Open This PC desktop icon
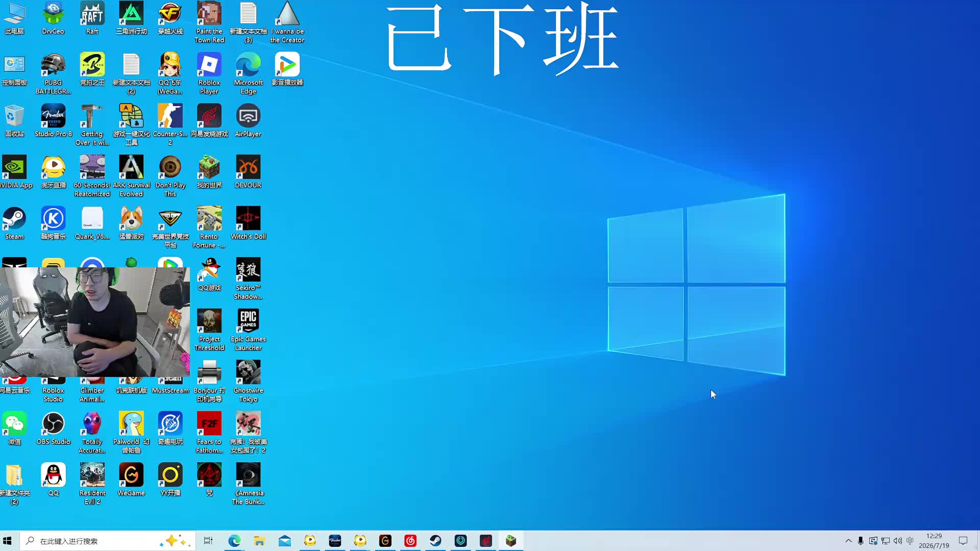The image size is (980, 551). click(14, 18)
